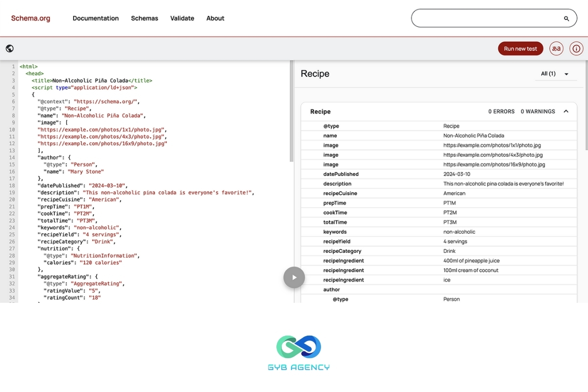Click the 'ice' ingredient value
588x392 pixels.
(447, 280)
